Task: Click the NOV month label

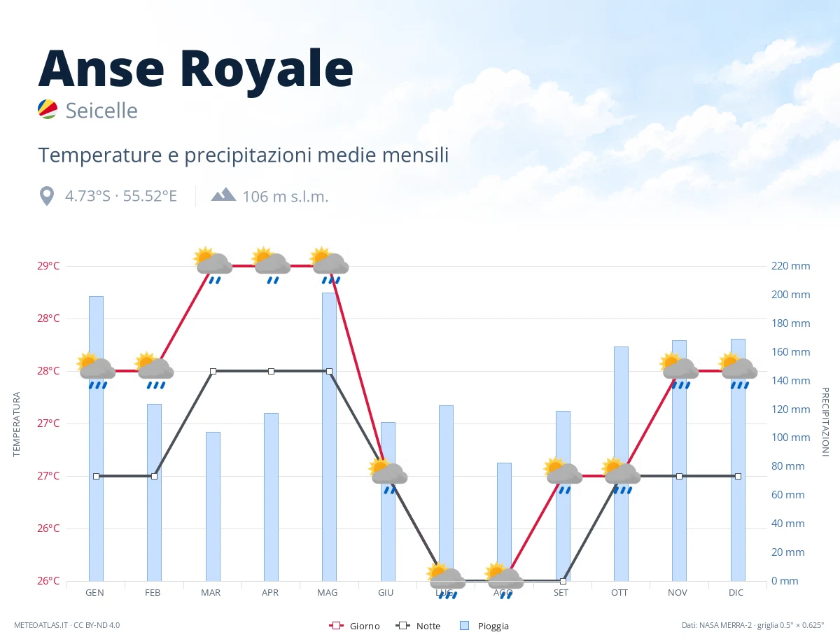Action: coord(678,592)
